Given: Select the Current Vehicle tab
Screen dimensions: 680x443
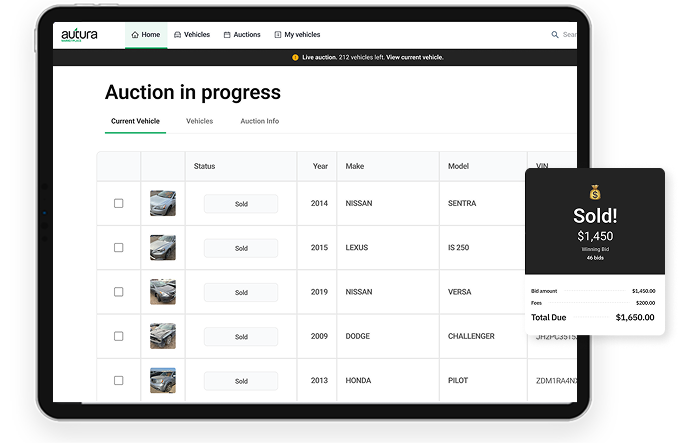Looking at the screenshot, I should 135,121.
